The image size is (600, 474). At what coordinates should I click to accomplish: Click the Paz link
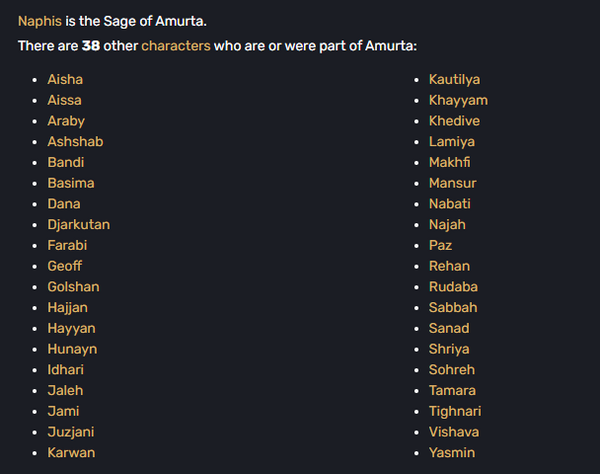[x=440, y=245]
